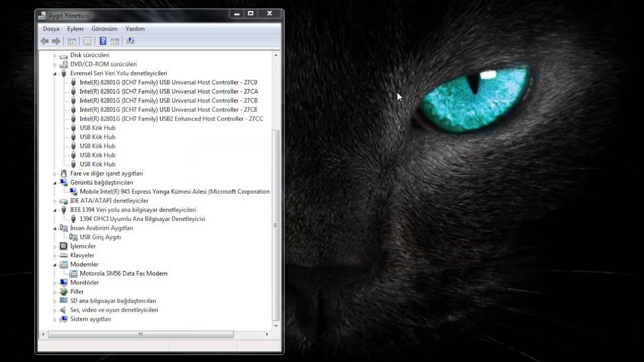The width and height of the screenshot is (644, 362).
Task: Select the SD ana bilgisayar bağdaştırıcıları icon
Action: coord(63,301)
